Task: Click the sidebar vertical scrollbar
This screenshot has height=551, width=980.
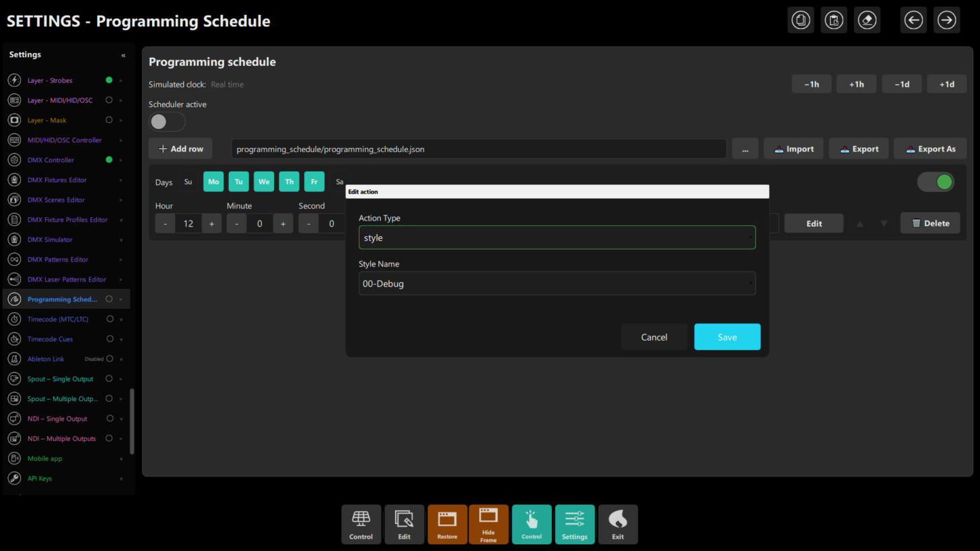Action: [132, 421]
